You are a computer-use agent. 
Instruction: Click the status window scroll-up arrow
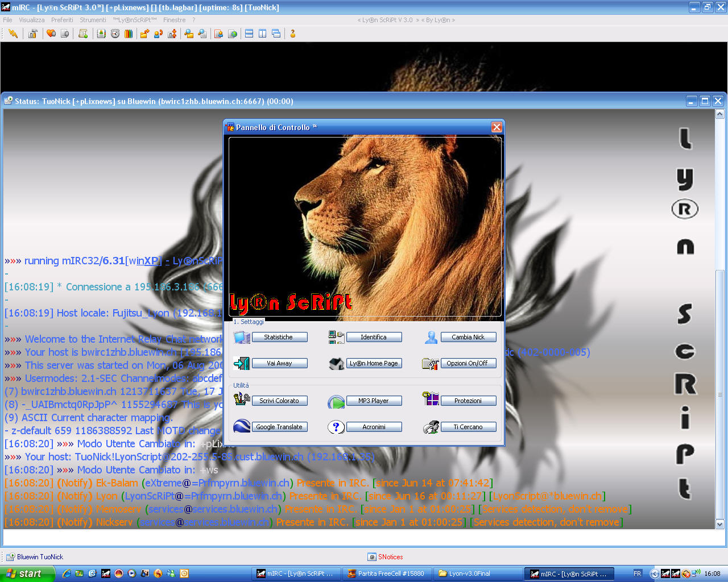click(x=720, y=114)
